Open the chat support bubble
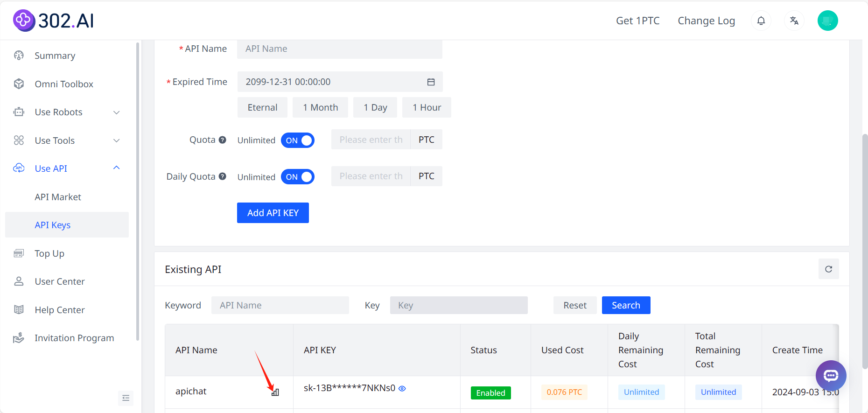This screenshot has width=868, height=413. tap(831, 375)
